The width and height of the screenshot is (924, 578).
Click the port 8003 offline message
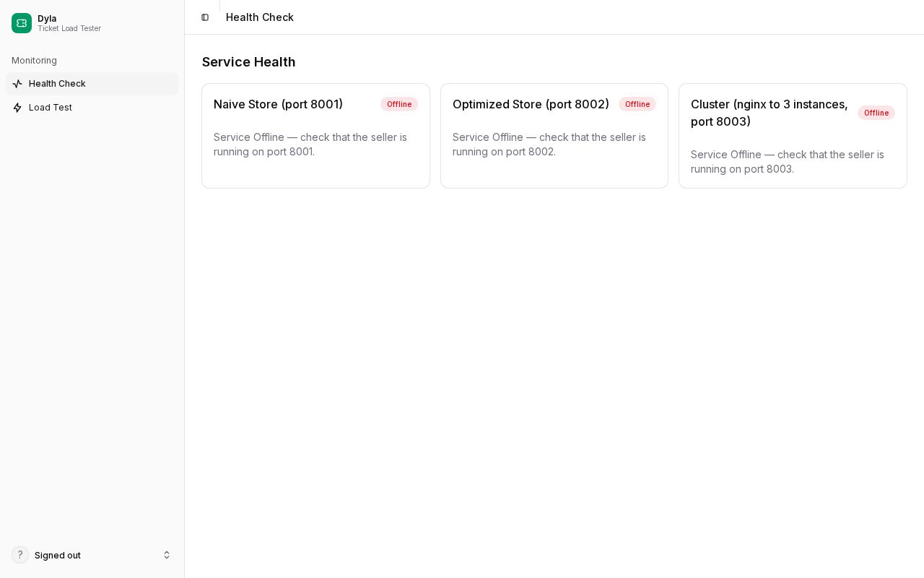(x=788, y=162)
